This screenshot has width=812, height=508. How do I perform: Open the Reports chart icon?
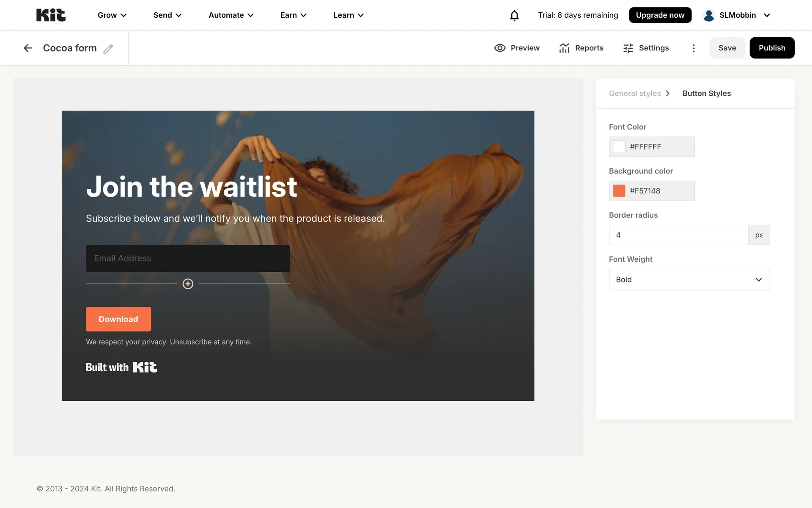click(x=564, y=48)
